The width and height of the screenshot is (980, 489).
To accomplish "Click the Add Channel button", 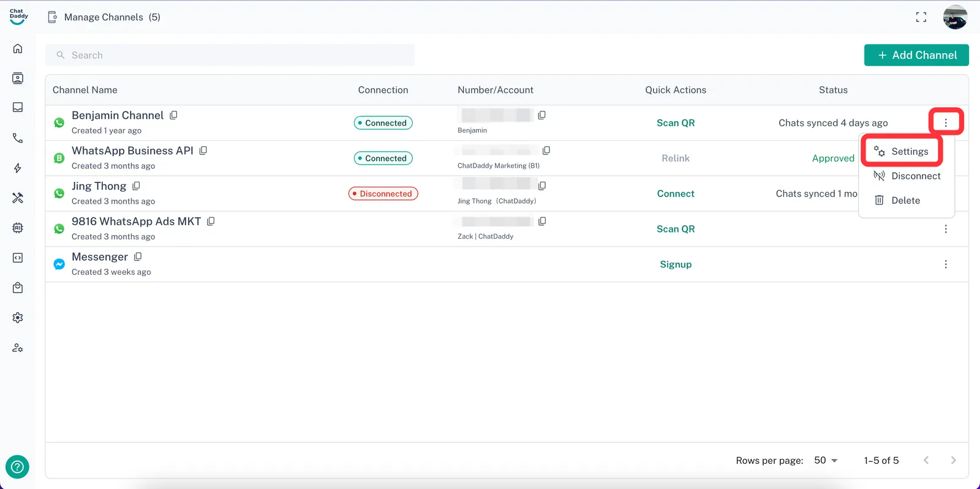I will click(x=916, y=55).
